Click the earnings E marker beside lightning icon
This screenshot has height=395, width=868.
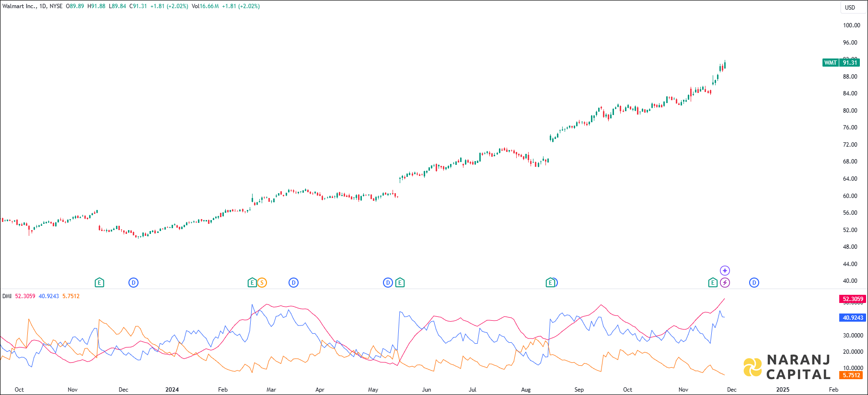coord(713,283)
